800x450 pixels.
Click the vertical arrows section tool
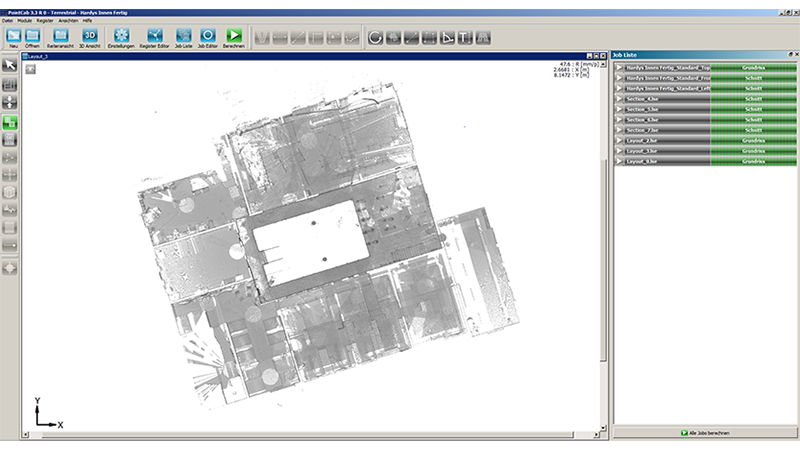[10, 103]
